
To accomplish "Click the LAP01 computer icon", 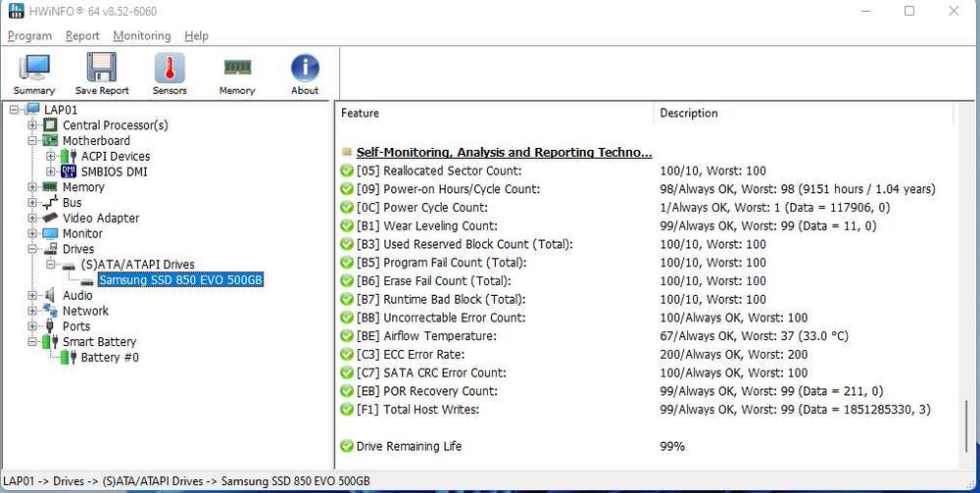I will (33, 110).
